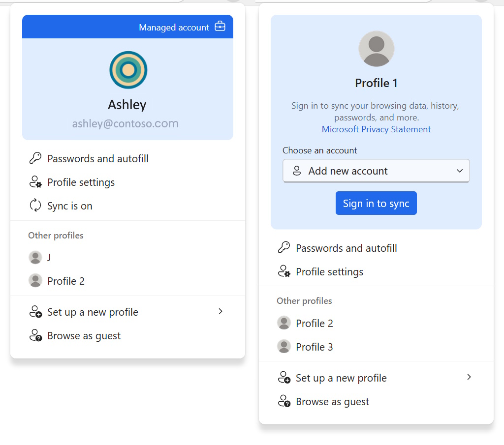Select Sync is on menu item
The height and width of the screenshot is (445, 504).
tap(70, 206)
